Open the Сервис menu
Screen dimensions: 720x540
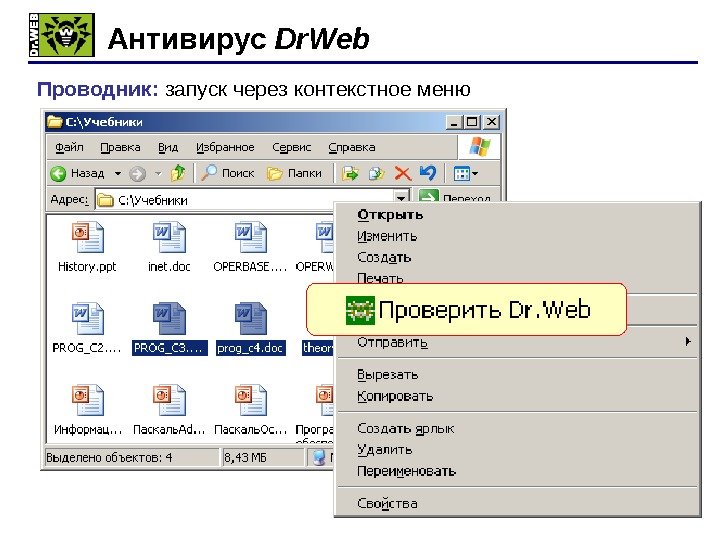point(292,147)
